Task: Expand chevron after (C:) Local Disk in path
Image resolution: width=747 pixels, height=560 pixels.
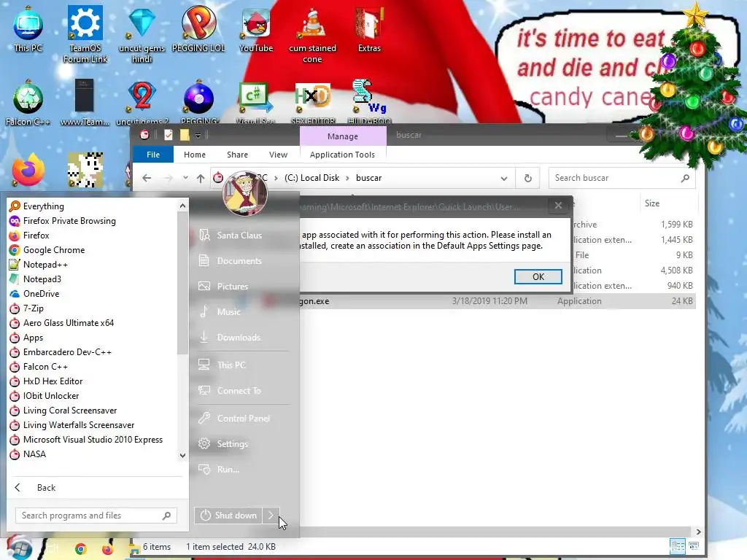Action: (347, 178)
